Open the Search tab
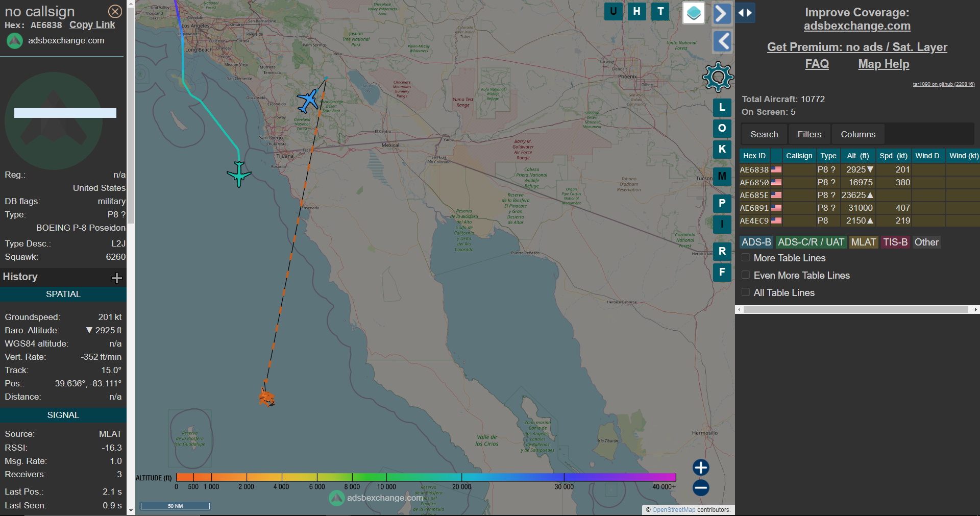The width and height of the screenshot is (980, 516). coord(764,134)
